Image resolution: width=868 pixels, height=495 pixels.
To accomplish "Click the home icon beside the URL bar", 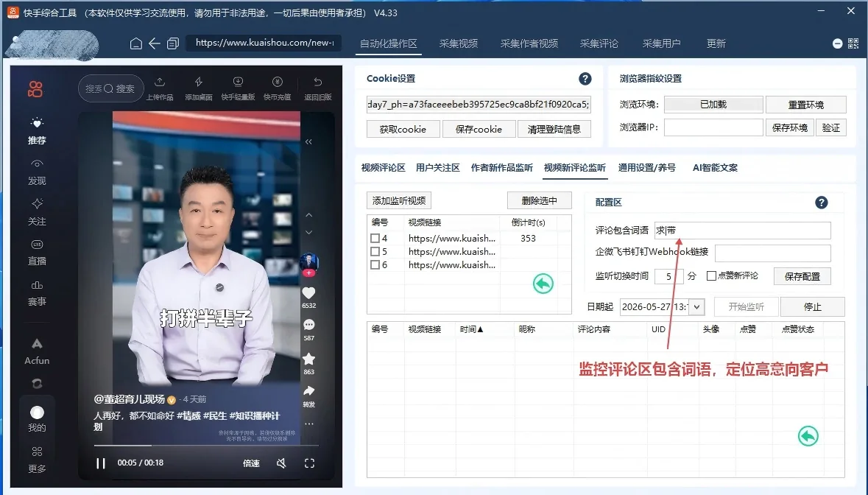I will (135, 43).
